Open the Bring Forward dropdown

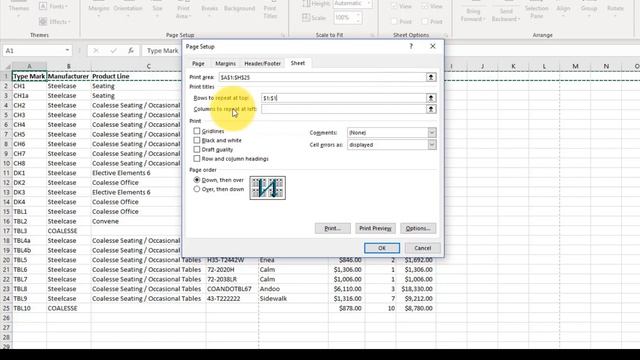point(473,14)
